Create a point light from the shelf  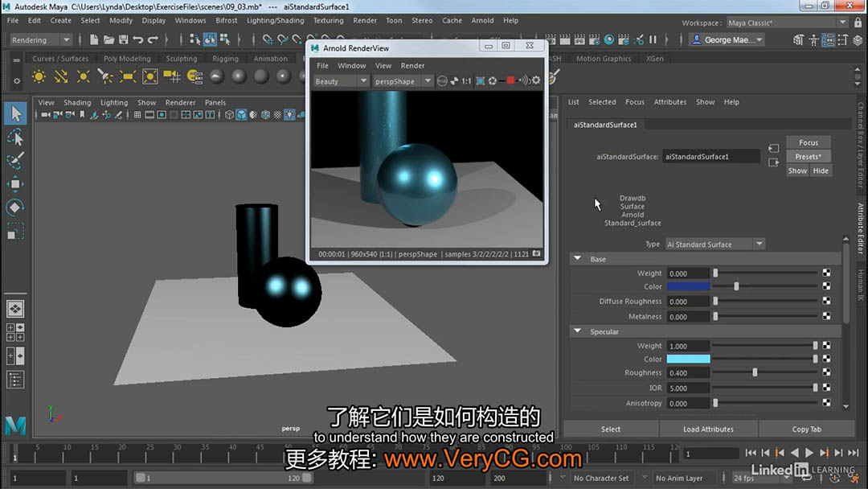[83, 76]
